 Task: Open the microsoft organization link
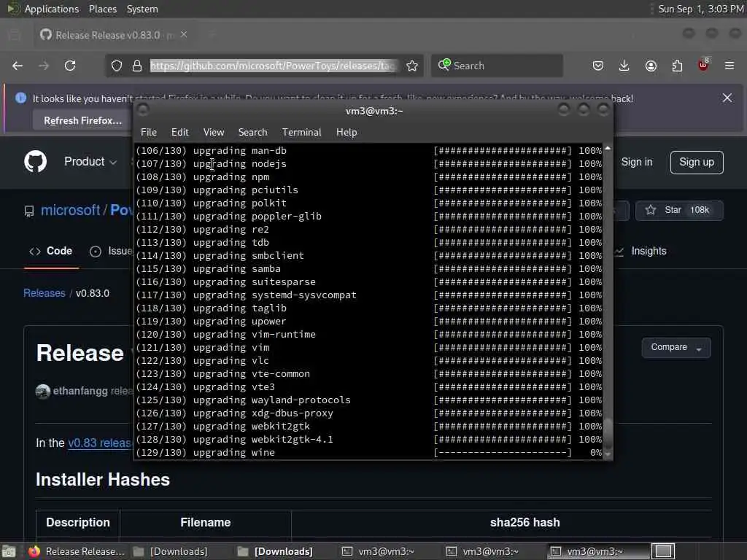(70, 210)
